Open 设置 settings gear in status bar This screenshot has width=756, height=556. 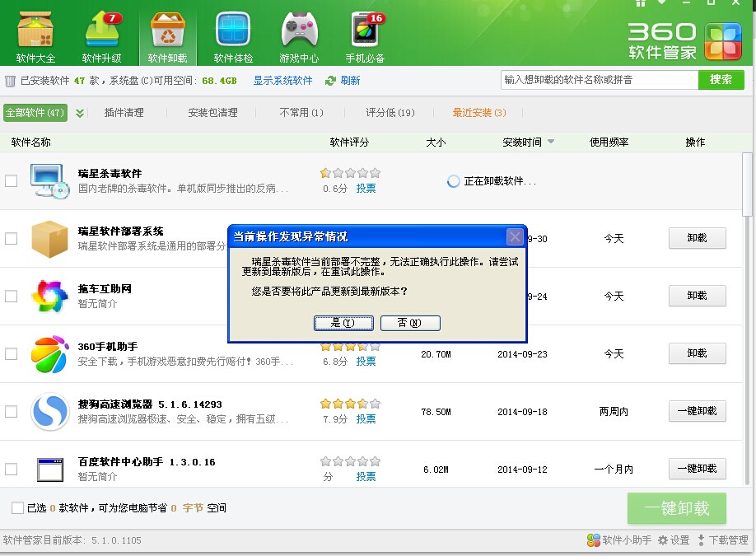674,540
